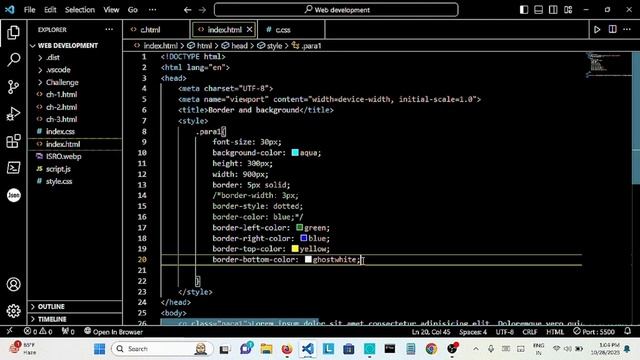
Task: Open the Accounts menu icon
Action: coord(13,284)
